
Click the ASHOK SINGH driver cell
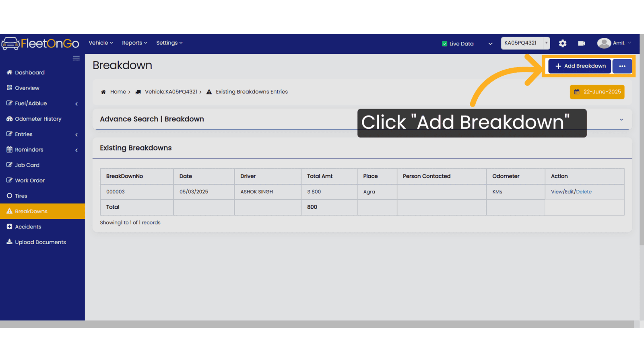point(268,192)
